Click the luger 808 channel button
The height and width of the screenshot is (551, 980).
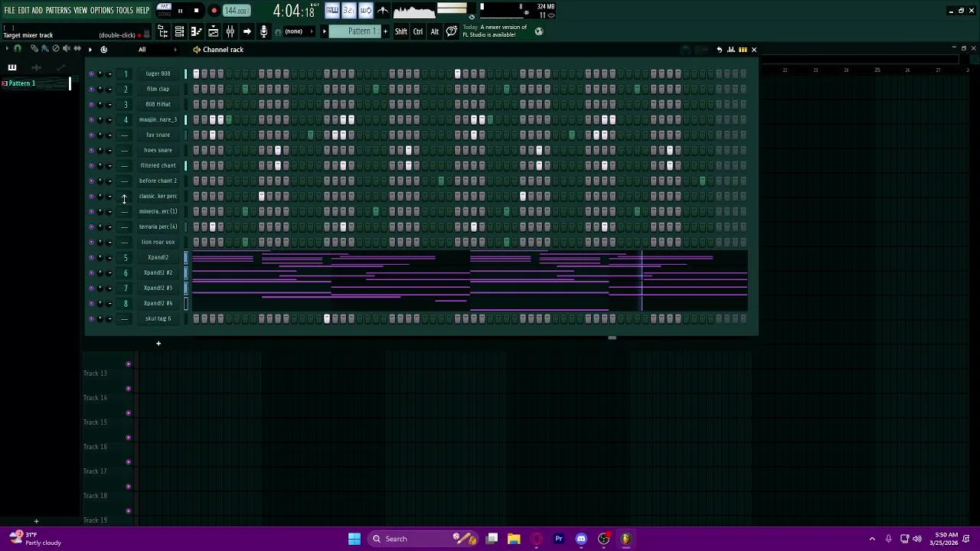158,73
